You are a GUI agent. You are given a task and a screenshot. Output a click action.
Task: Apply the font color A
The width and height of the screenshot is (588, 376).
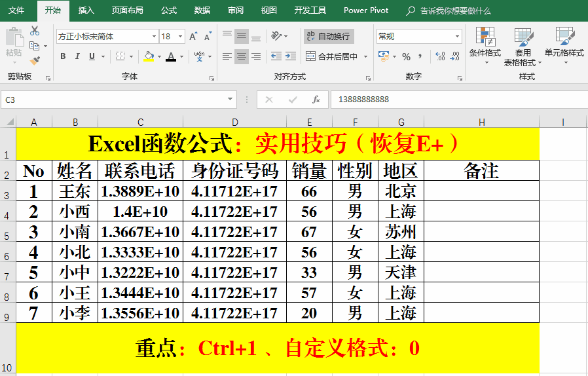pos(171,56)
